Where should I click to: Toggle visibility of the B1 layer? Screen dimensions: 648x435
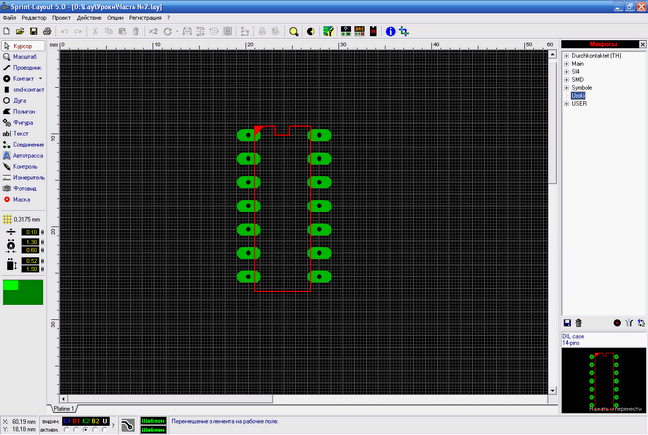(x=76, y=421)
